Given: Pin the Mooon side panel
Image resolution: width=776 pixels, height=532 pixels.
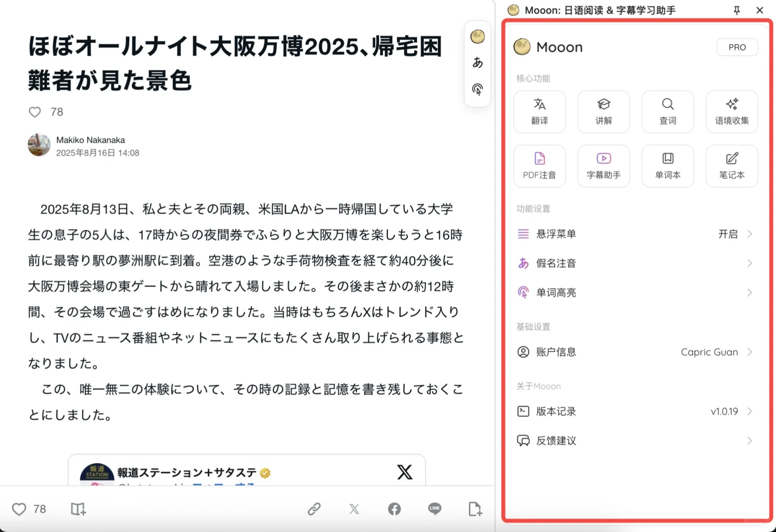Looking at the screenshot, I should tap(737, 10).
